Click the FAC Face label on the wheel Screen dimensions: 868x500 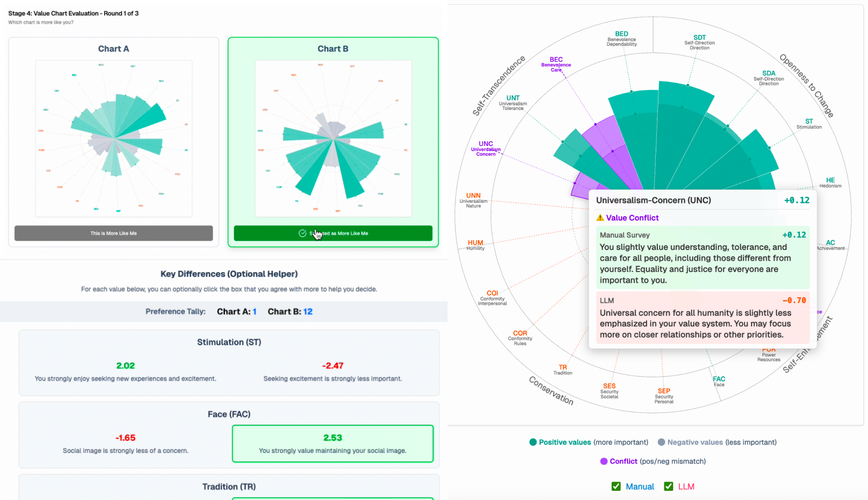point(719,381)
